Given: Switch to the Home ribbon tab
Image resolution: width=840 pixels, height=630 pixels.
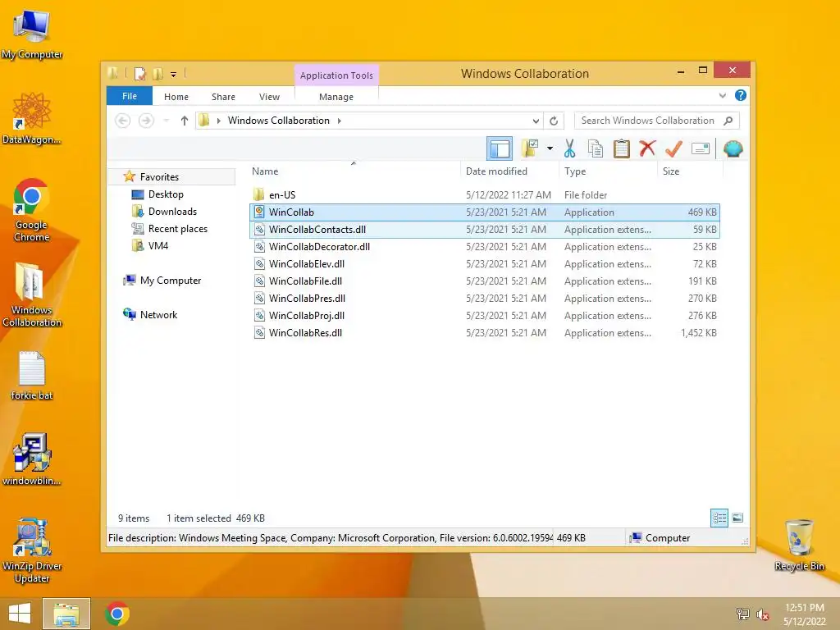Looking at the screenshot, I should [x=176, y=97].
